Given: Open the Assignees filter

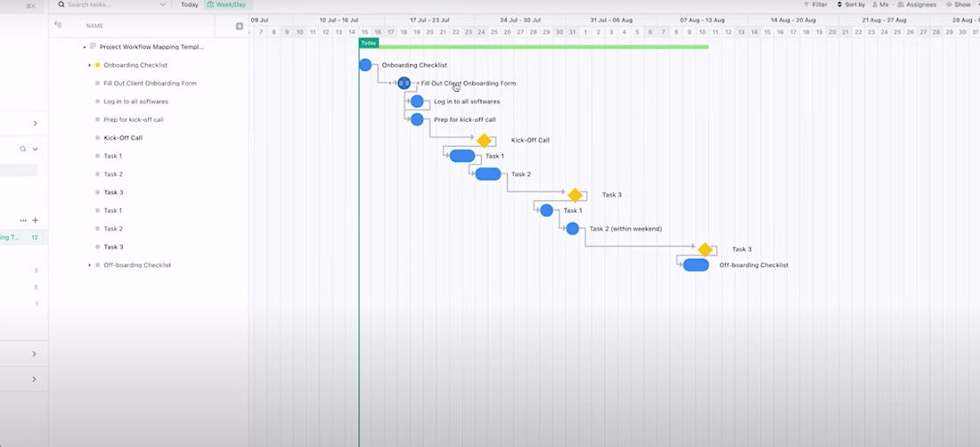Looking at the screenshot, I should coord(917,4).
